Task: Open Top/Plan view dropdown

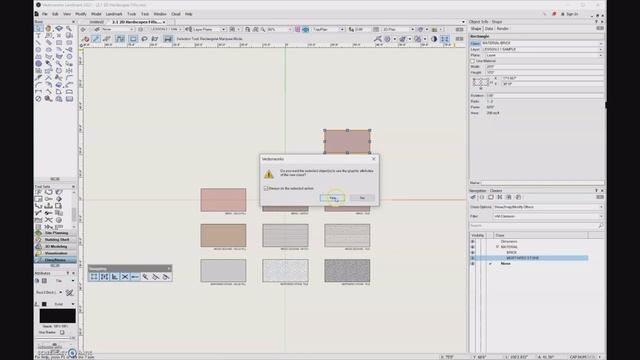Action: pos(328,29)
